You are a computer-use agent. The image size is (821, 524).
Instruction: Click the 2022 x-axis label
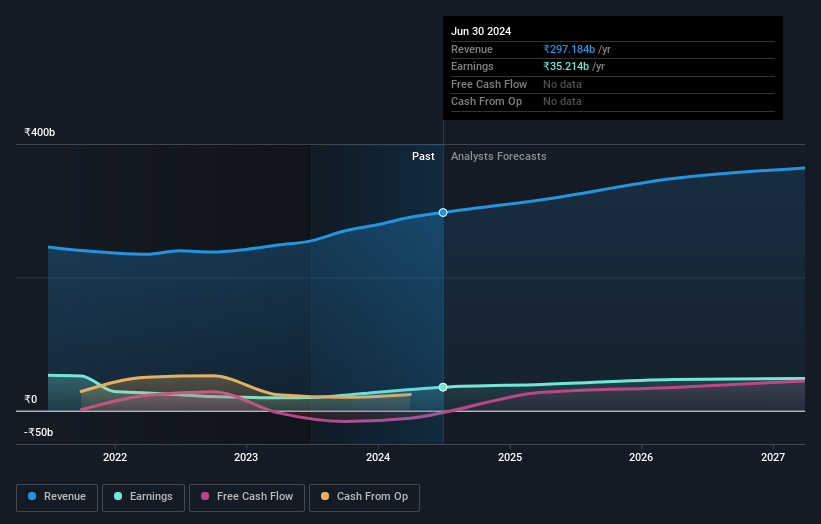tap(115, 457)
